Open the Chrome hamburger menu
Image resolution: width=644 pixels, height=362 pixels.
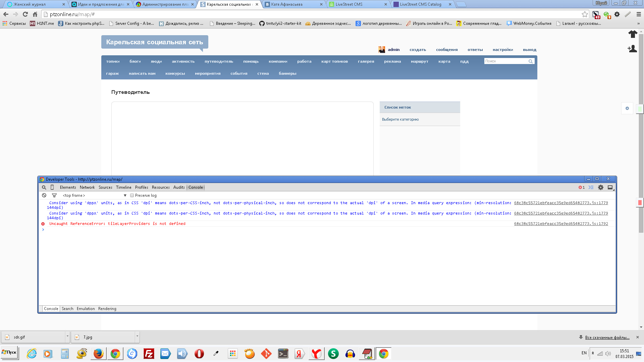(x=639, y=14)
